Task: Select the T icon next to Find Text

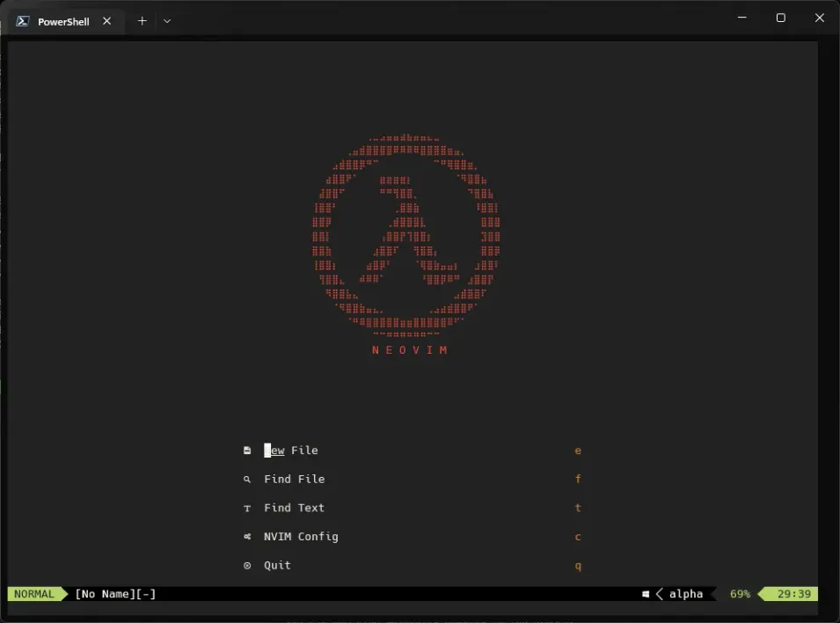Action: [247, 508]
